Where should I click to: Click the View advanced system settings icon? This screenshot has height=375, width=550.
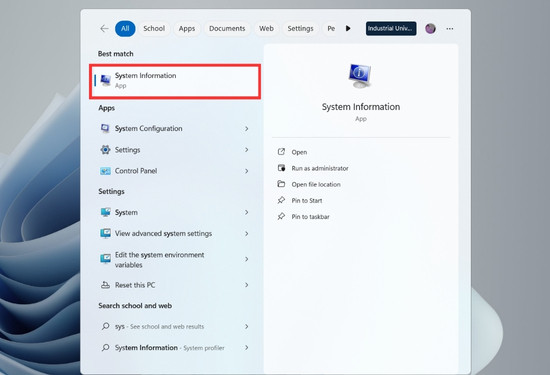(x=105, y=233)
